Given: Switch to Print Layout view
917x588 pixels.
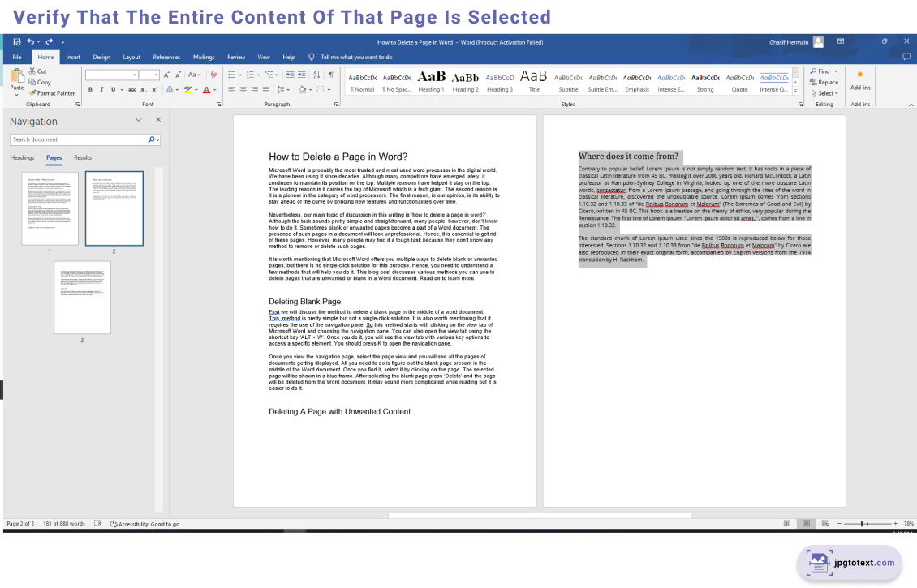Looking at the screenshot, I should [x=806, y=524].
